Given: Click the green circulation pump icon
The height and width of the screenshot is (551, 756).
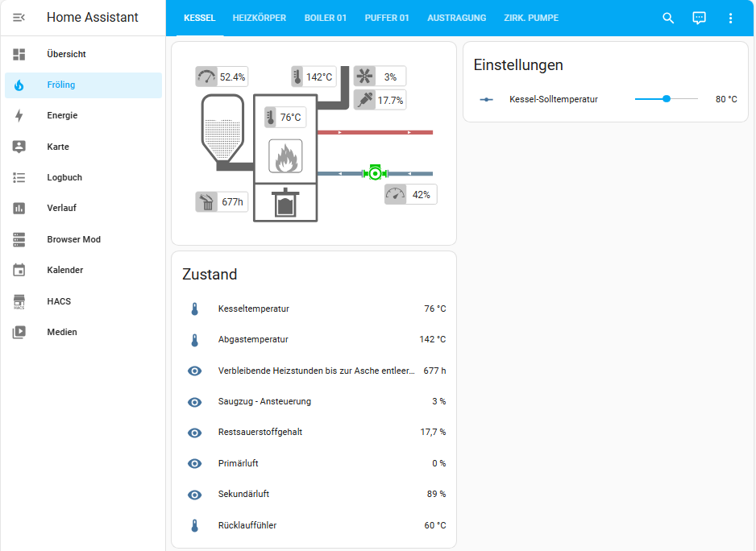Looking at the screenshot, I should [x=375, y=173].
